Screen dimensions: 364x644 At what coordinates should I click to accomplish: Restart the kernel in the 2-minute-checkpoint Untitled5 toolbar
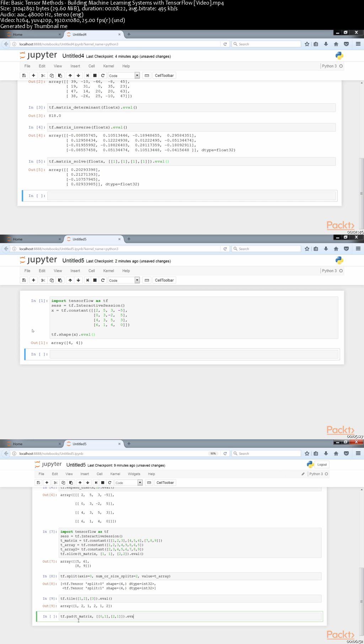[103, 280]
